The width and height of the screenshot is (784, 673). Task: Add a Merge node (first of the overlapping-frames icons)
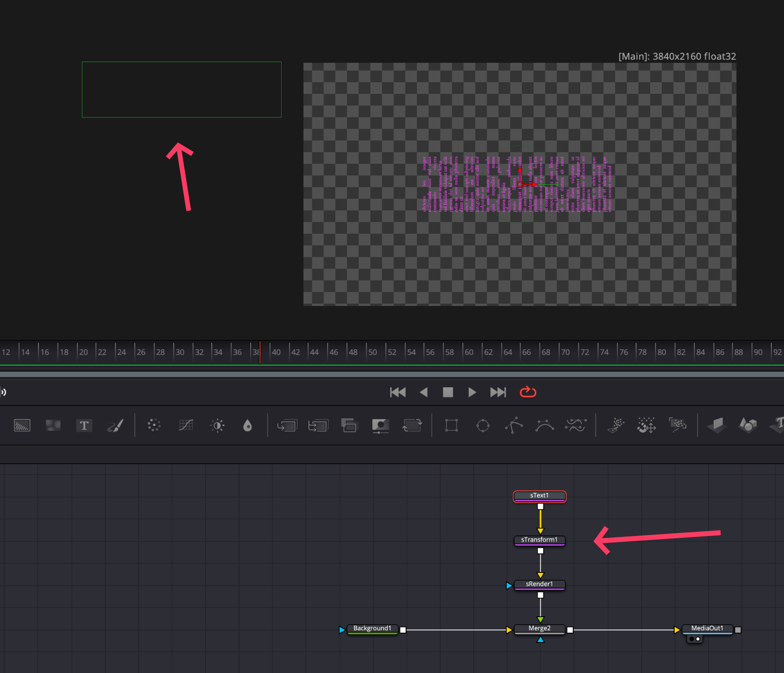click(287, 426)
